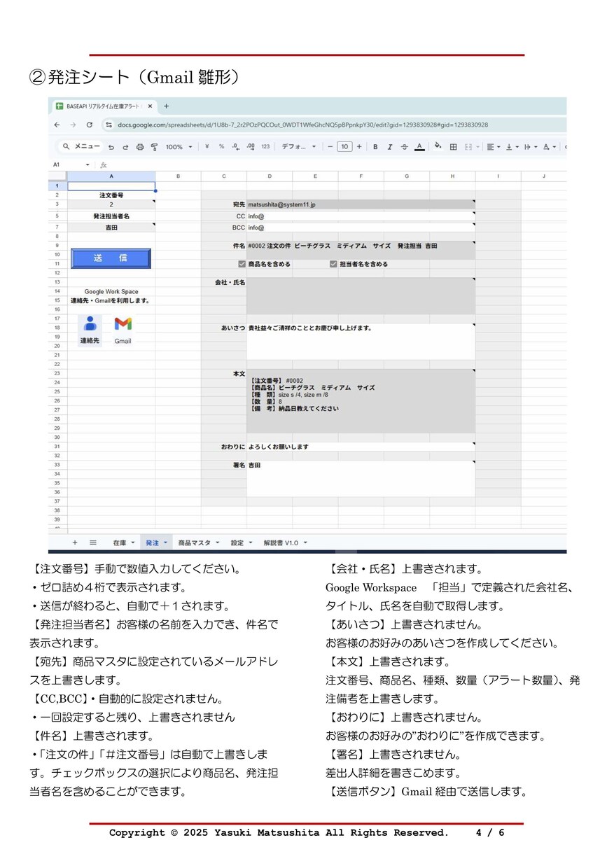Switch to the 商品マスタ sheet tab

pyautogui.click(x=198, y=542)
